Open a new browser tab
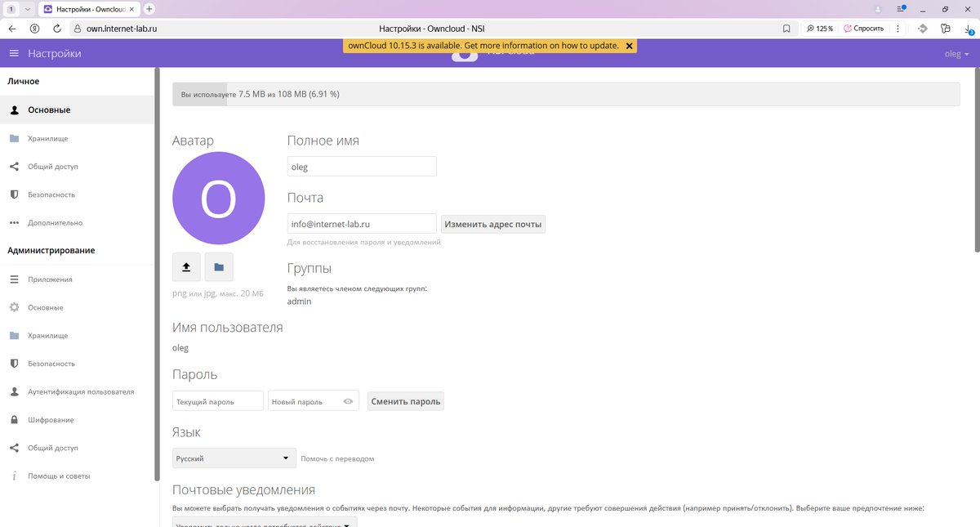 click(x=149, y=8)
